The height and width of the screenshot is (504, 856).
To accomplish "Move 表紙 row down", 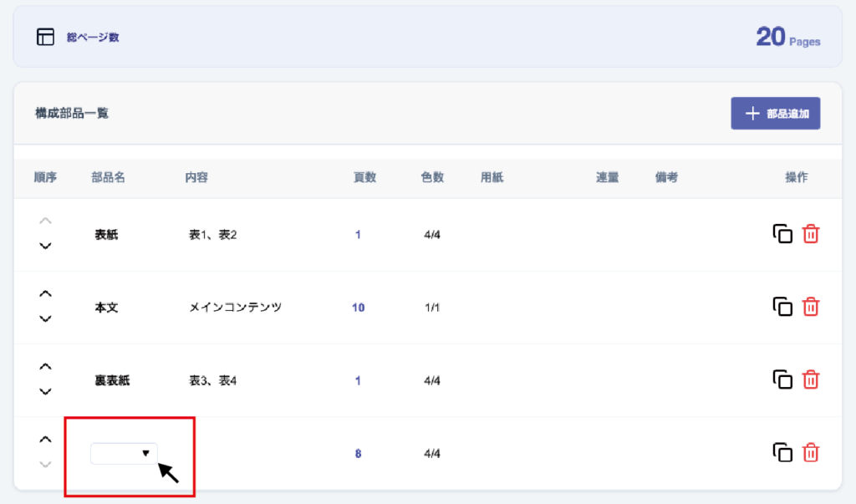I will (46, 246).
